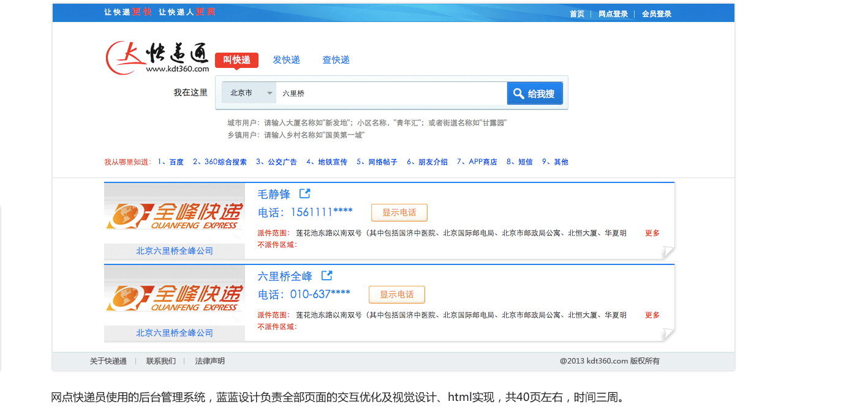
Task: Open the 法律声明 footer link
Action: tap(209, 360)
